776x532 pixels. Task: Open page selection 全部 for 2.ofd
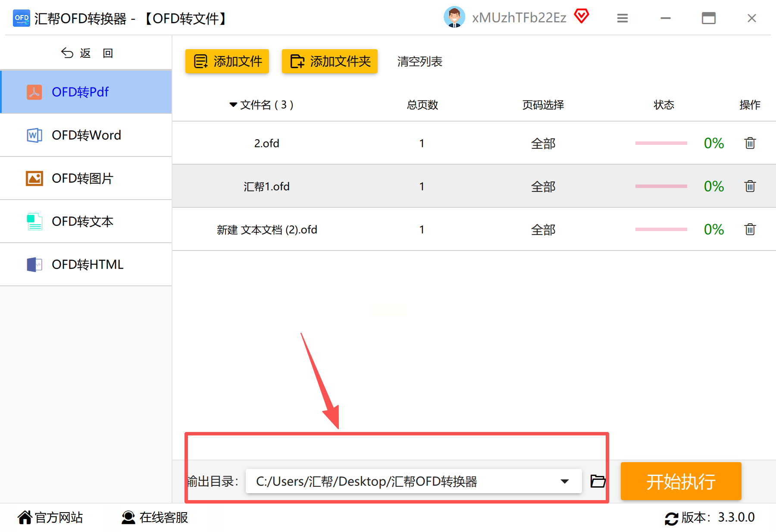(x=543, y=143)
